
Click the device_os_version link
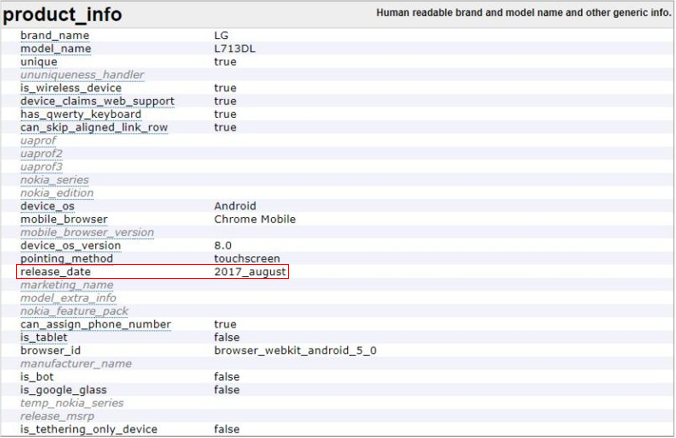click(71, 246)
